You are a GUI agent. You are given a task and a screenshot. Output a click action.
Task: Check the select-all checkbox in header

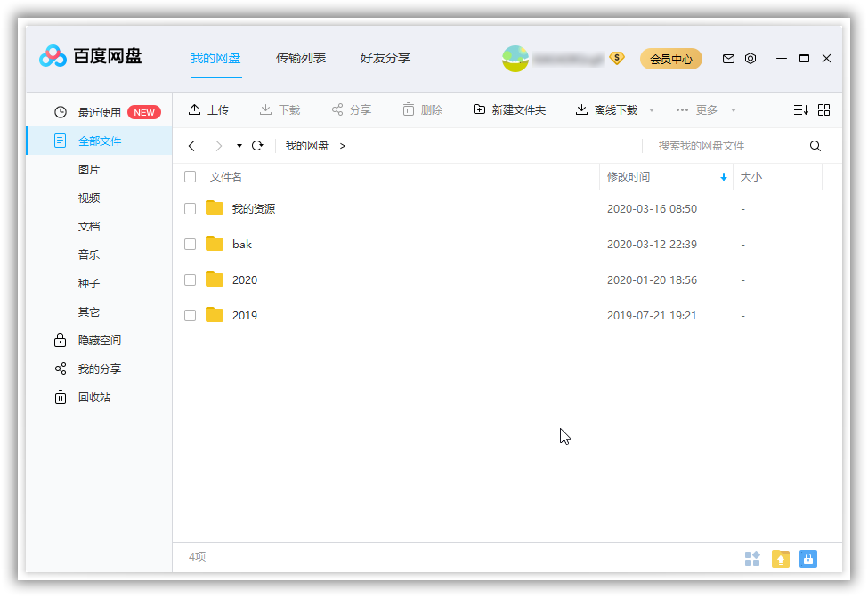pyautogui.click(x=190, y=176)
